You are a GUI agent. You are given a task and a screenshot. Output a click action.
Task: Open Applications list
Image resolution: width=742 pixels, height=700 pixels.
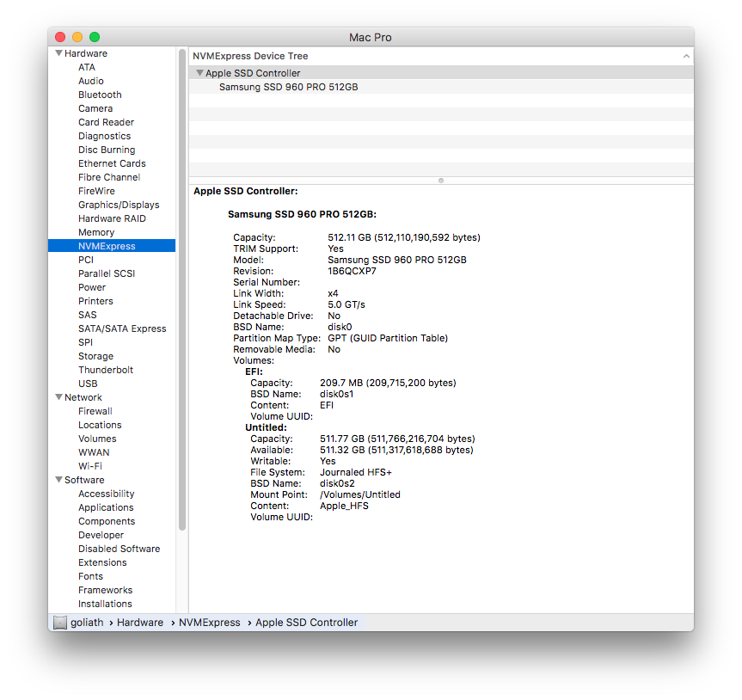(106, 507)
